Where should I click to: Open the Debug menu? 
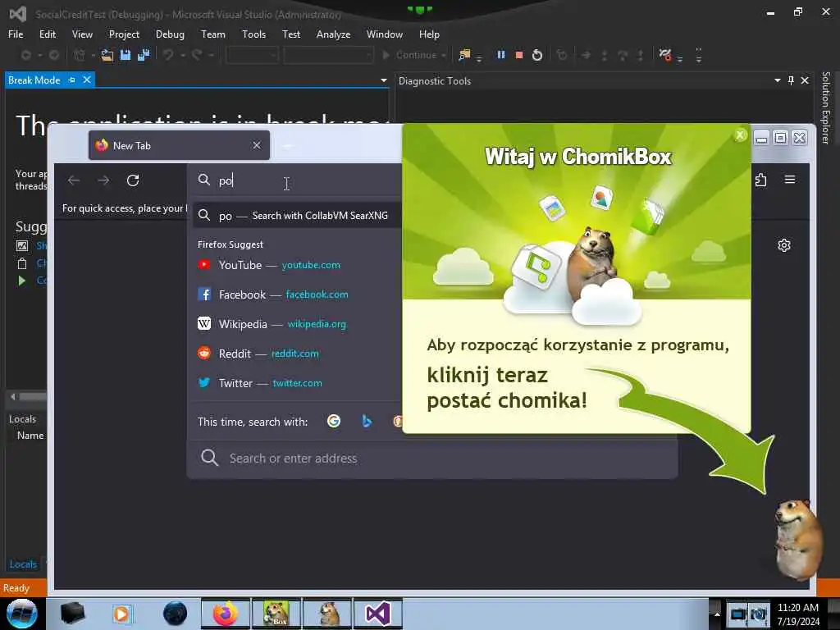point(170,34)
